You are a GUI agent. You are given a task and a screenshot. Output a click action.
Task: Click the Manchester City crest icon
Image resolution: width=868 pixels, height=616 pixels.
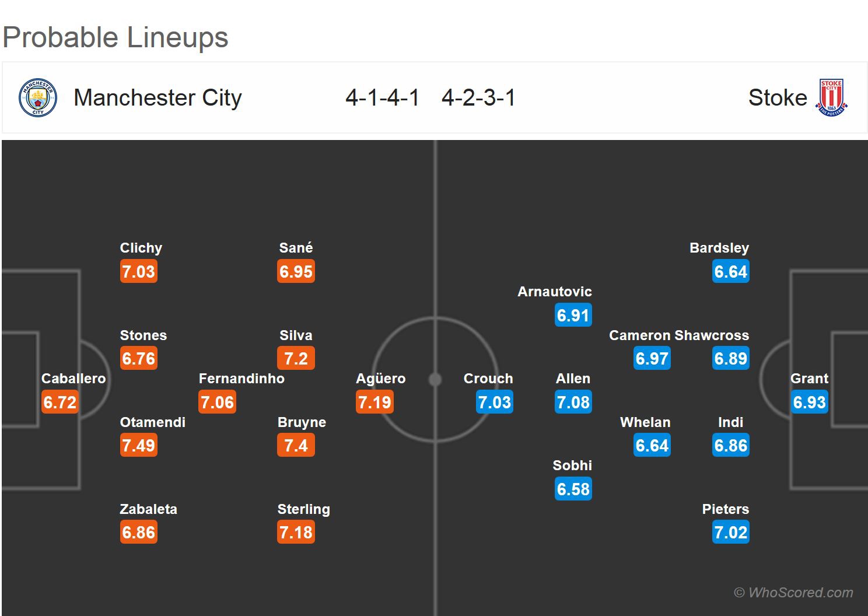coord(38,98)
